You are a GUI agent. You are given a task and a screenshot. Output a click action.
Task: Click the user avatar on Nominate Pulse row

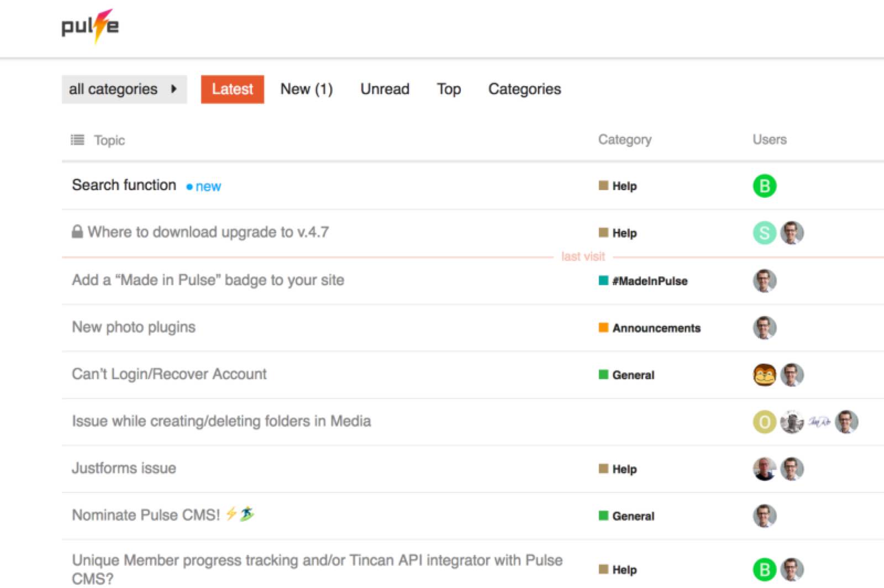tap(765, 516)
